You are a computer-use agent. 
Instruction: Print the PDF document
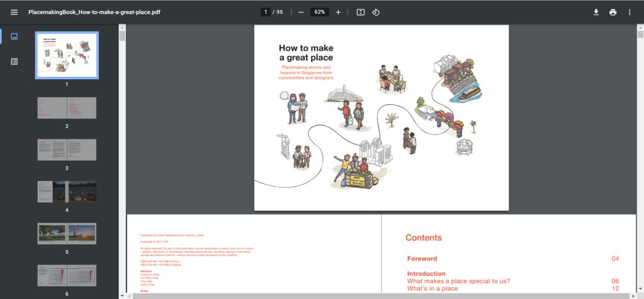click(x=612, y=12)
